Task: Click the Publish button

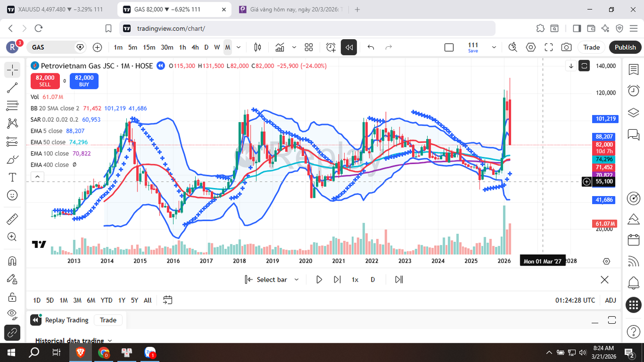Action: click(625, 47)
